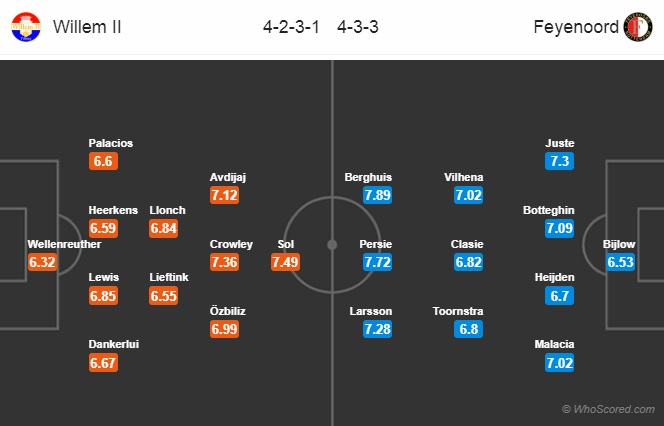Select Sol's 7.49 rating badge
Viewport: 664px width, 426px height.
(x=286, y=262)
